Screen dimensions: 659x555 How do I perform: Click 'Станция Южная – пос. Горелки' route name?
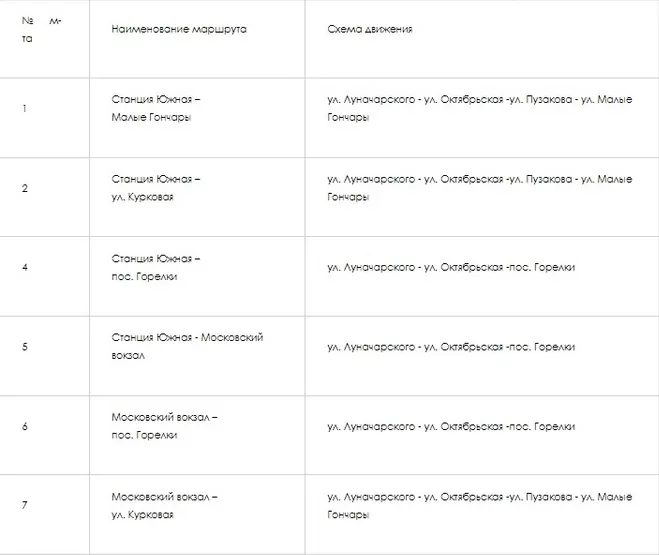pyautogui.click(x=156, y=268)
